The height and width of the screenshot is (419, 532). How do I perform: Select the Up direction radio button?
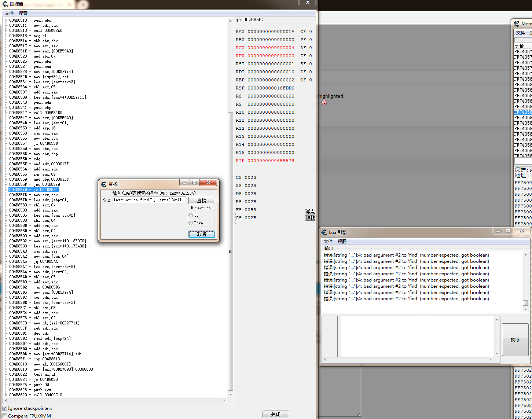pyautogui.click(x=191, y=215)
